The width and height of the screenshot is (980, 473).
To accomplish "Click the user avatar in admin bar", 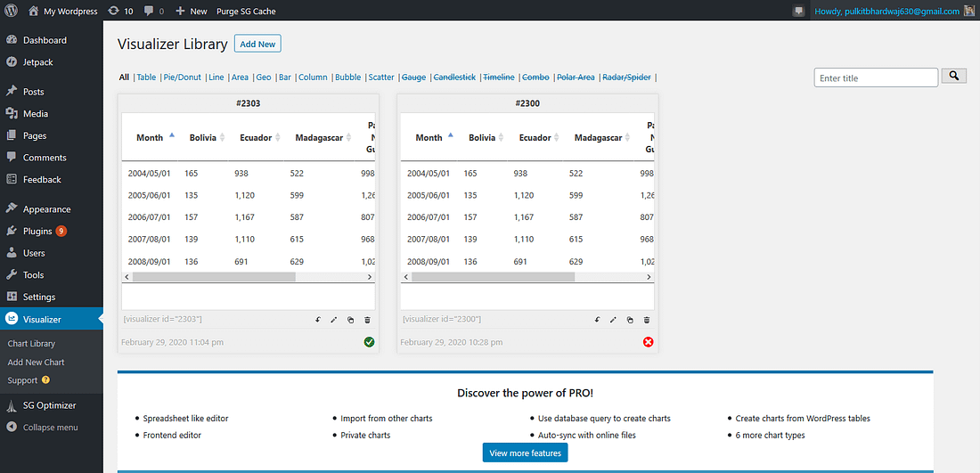I will (x=969, y=12).
